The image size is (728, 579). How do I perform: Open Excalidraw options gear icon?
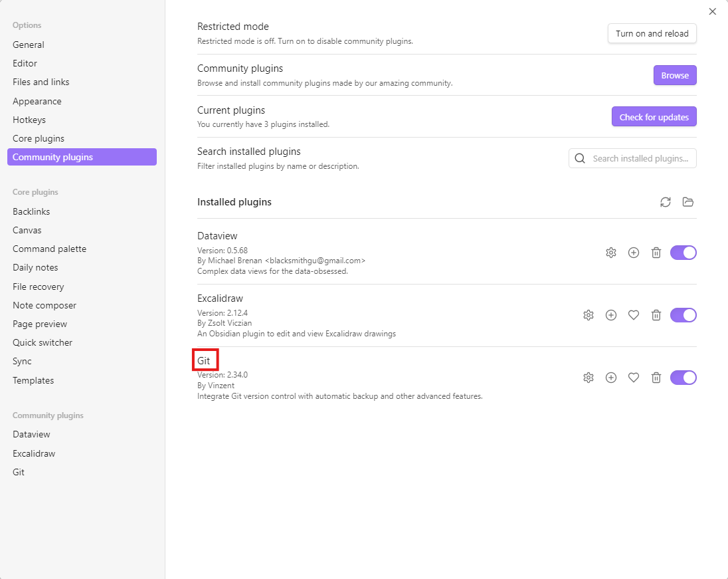[589, 315]
